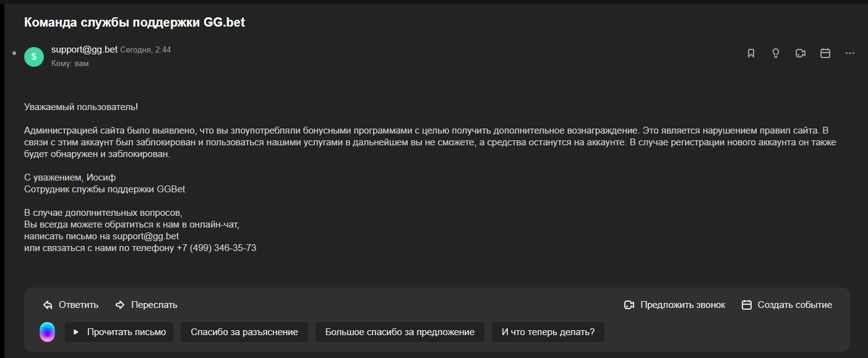Open the three-dots more menu
Screen dimensions: 868x358
(x=850, y=54)
